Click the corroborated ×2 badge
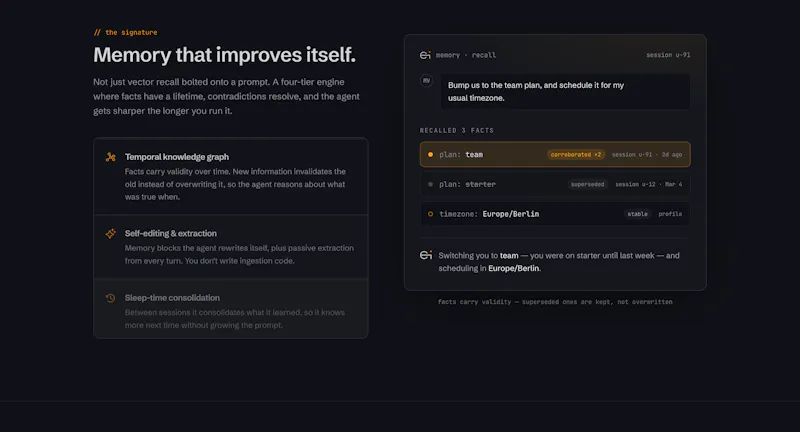The height and width of the screenshot is (432, 800). click(x=576, y=155)
